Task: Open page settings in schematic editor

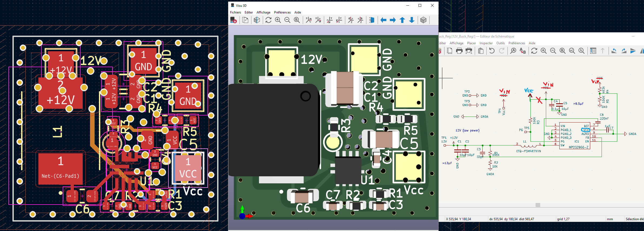Action: tap(449, 51)
